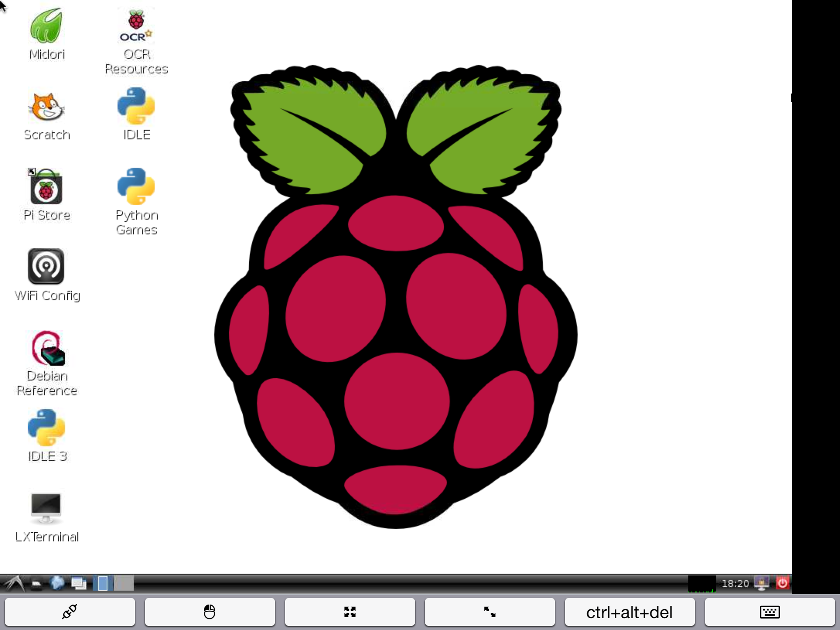Switch to the first virtual desktop pager
840x630 pixels.
tap(103, 583)
